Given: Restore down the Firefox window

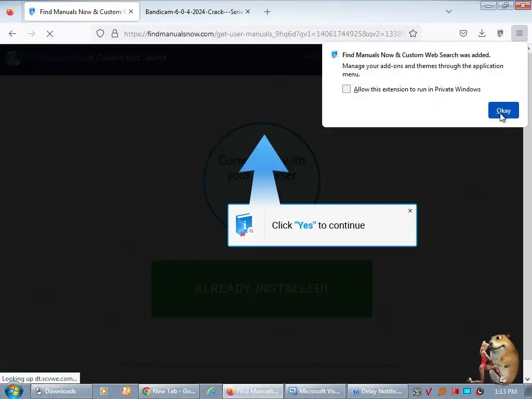Looking at the screenshot, I should pyautogui.click(x=505, y=5).
